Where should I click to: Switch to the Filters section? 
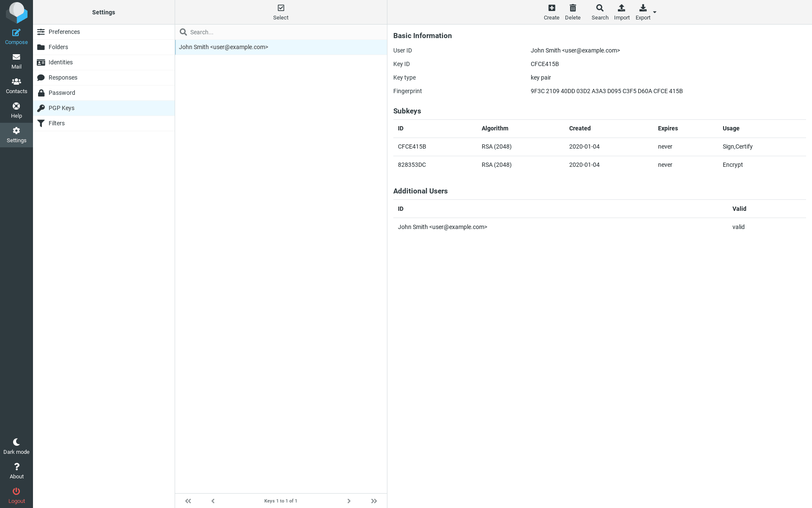tap(56, 123)
